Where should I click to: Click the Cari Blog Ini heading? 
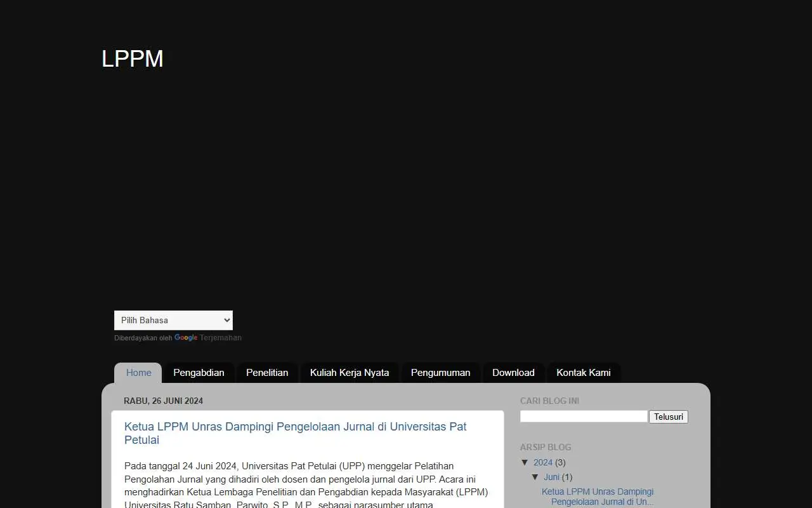click(549, 401)
